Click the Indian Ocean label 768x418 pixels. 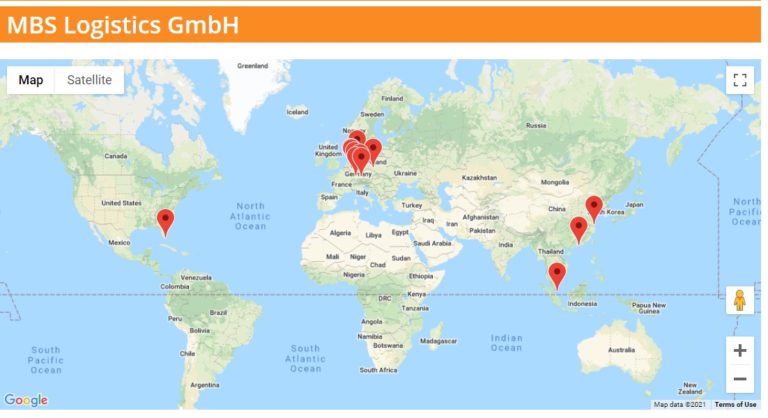[x=506, y=343]
